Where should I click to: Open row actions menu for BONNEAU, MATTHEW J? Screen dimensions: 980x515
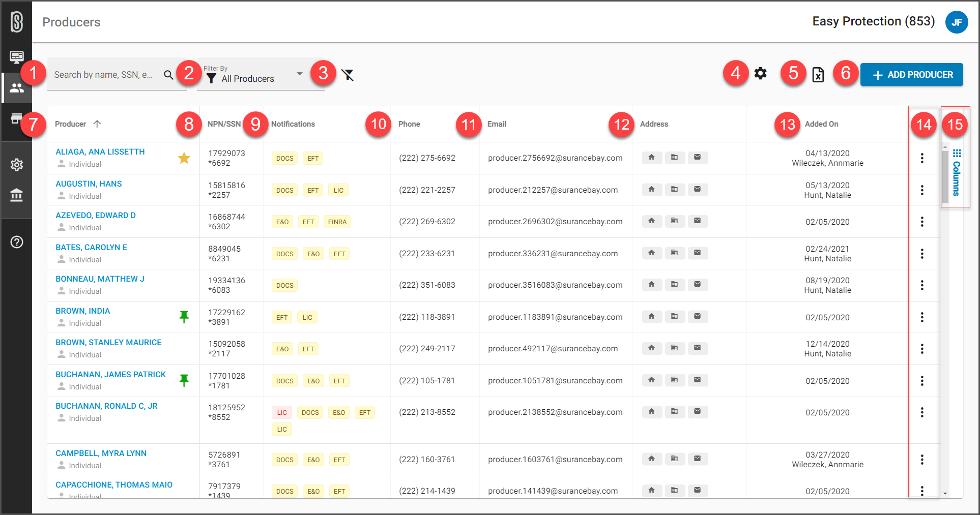(x=922, y=285)
